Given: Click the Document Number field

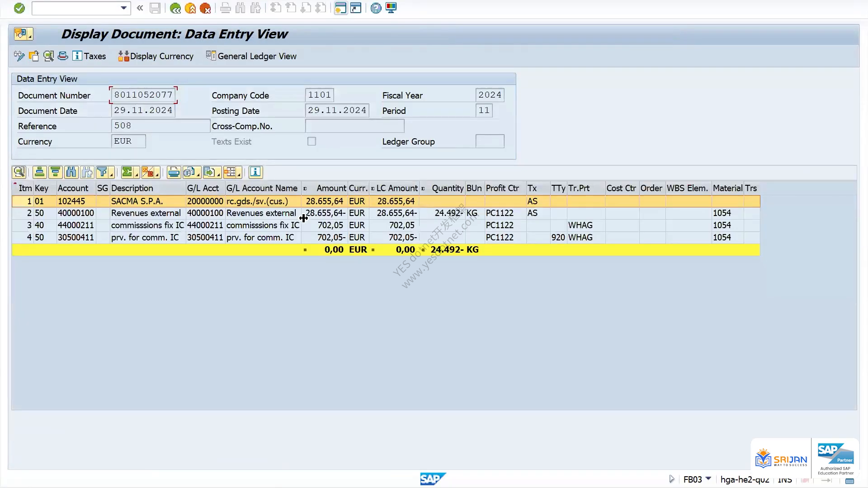Looking at the screenshot, I should pos(143,95).
